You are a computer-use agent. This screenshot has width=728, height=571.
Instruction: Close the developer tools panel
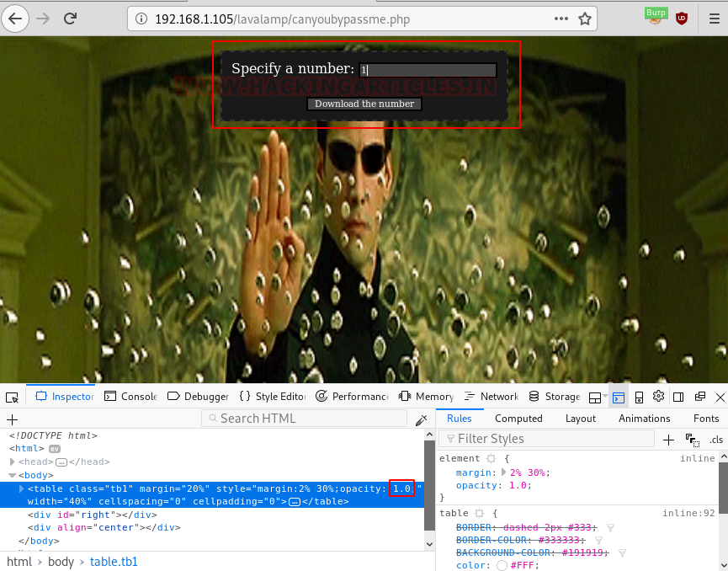point(720,398)
